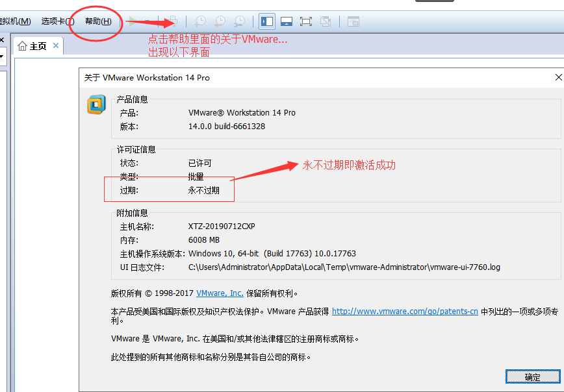The height and width of the screenshot is (392, 564).
Task: Click the 产品信息 group label
Action: click(132, 99)
